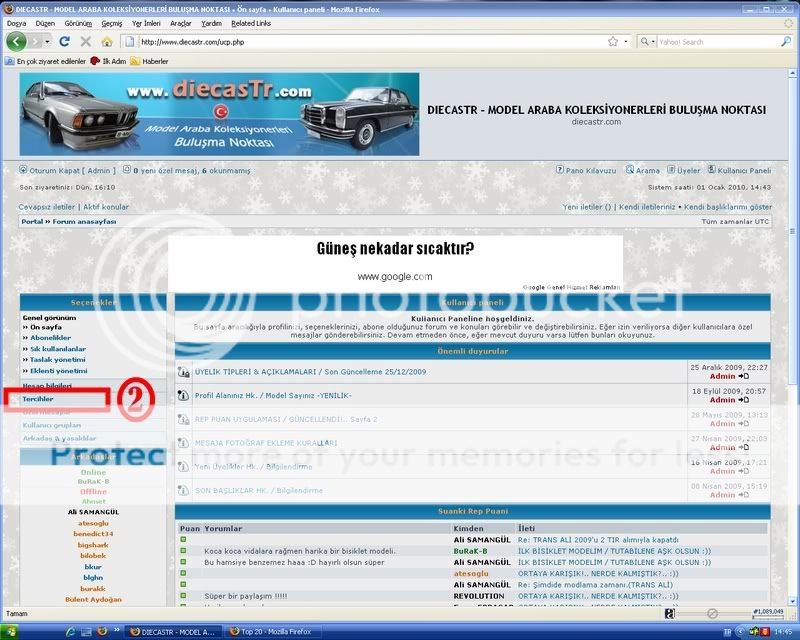Click the Yahoo Search input field
Viewport: 800px width, 640px height.
tap(718, 42)
